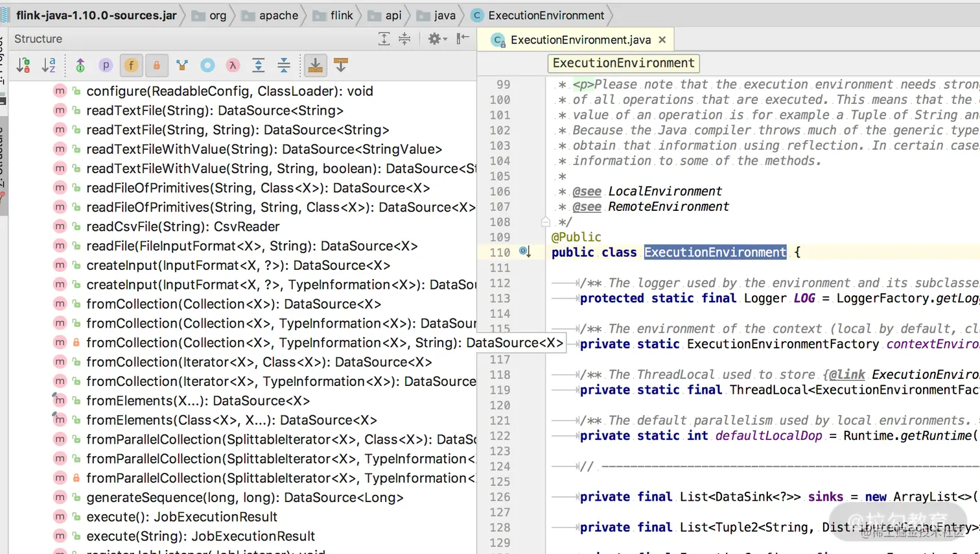Select readFileOfPrimitives(String, Class<X>) method
980x554 pixels.
pyautogui.click(x=258, y=188)
